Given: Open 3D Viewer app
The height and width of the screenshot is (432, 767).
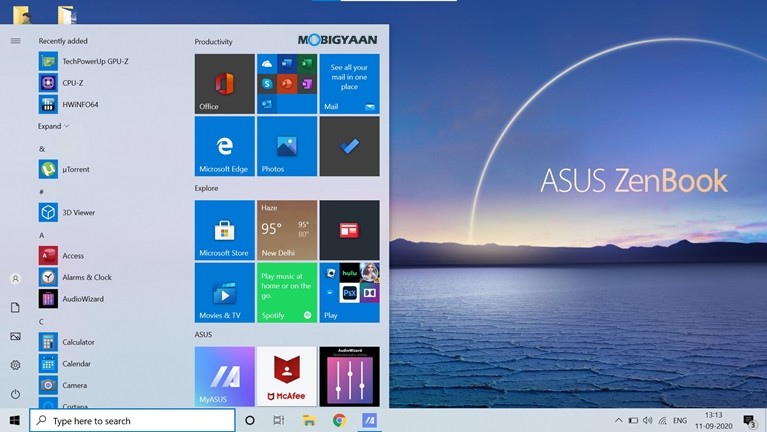Looking at the screenshot, I should pyautogui.click(x=67, y=212).
